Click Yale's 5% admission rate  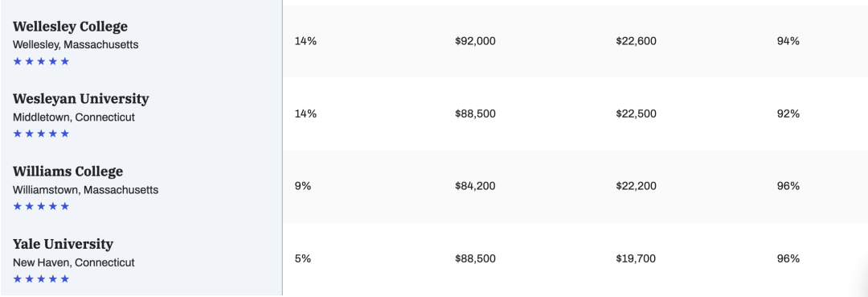click(303, 258)
